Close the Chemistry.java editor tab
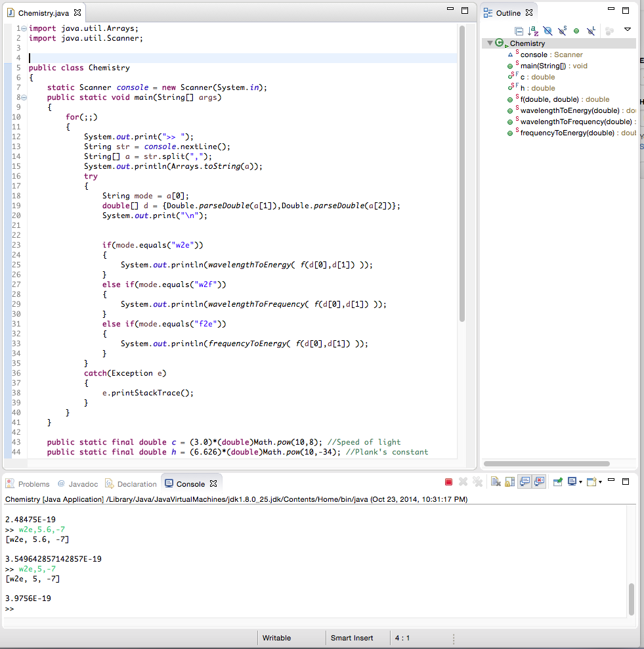This screenshot has width=644, height=649. pos(77,12)
